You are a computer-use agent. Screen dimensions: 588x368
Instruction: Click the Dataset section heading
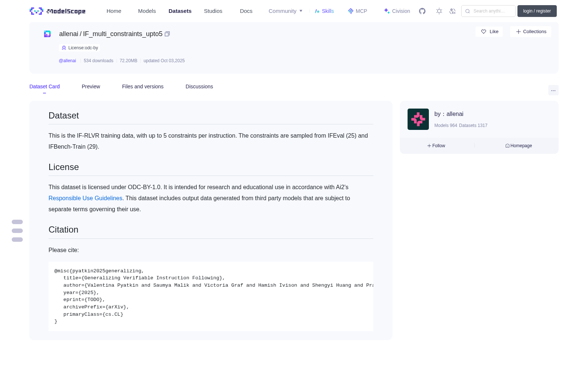tap(64, 116)
